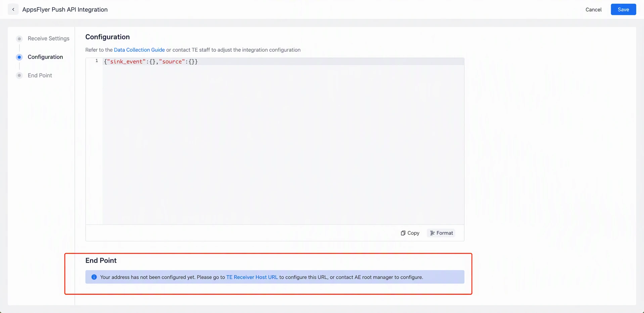644x313 pixels.
Task: Click the Copy clipboard icon
Action: pyautogui.click(x=403, y=233)
